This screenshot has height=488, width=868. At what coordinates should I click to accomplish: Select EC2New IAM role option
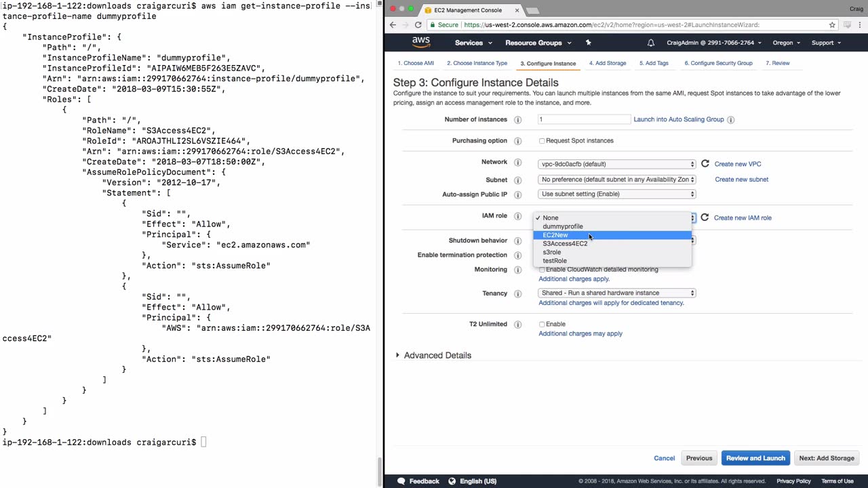pyautogui.click(x=612, y=235)
